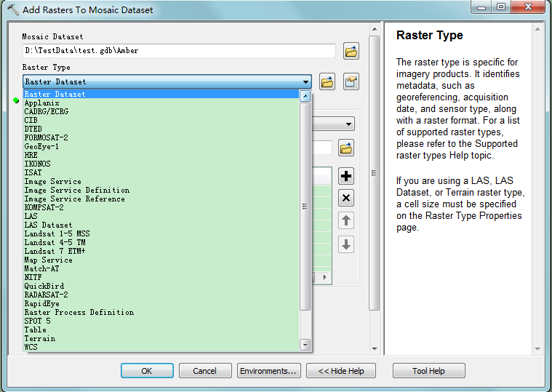The width and height of the screenshot is (552, 392).
Task: Move input up with arrow icon
Action: pyautogui.click(x=346, y=220)
